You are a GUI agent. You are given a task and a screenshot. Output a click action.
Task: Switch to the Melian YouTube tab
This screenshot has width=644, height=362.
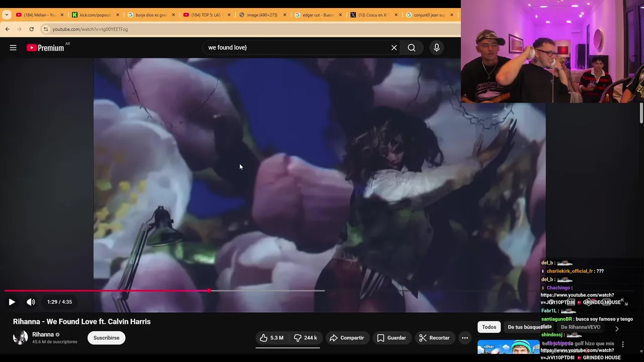(x=40, y=15)
